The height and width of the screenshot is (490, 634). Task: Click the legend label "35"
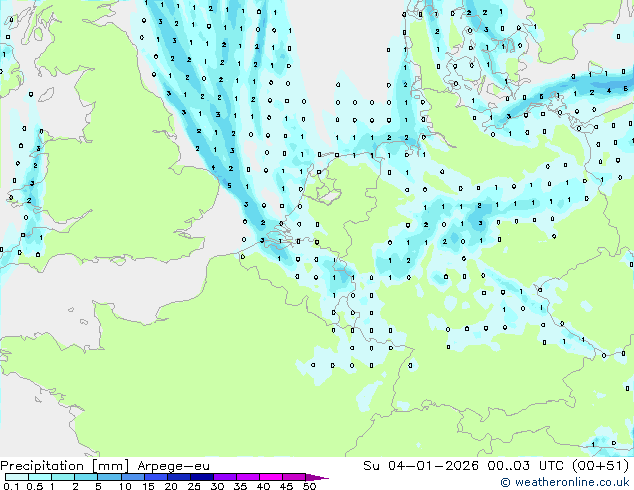click(240, 486)
